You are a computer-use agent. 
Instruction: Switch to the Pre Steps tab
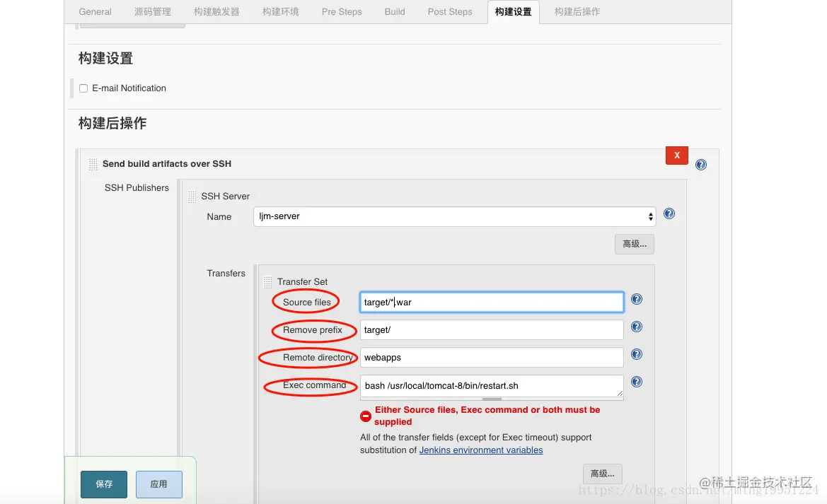click(x=342, y=11)
